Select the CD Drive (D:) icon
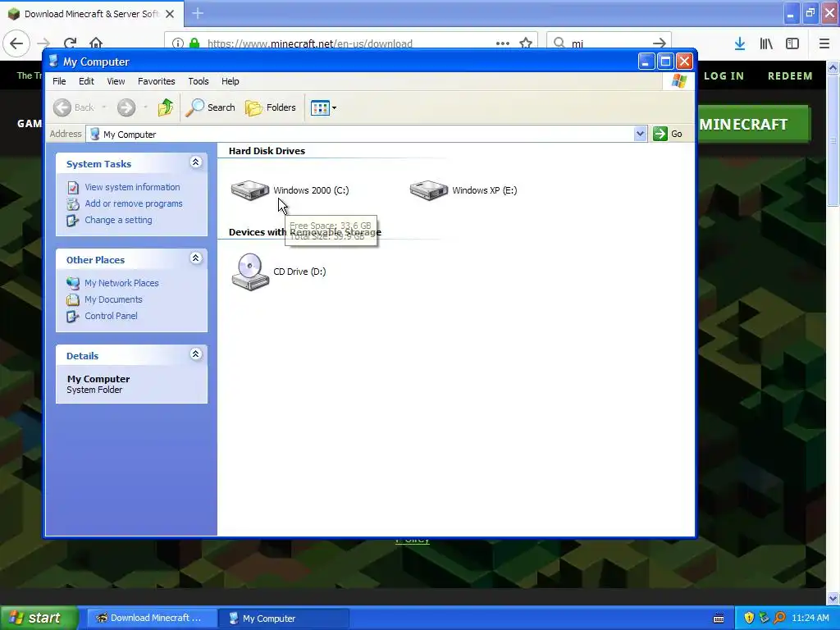 coord(250,272)
